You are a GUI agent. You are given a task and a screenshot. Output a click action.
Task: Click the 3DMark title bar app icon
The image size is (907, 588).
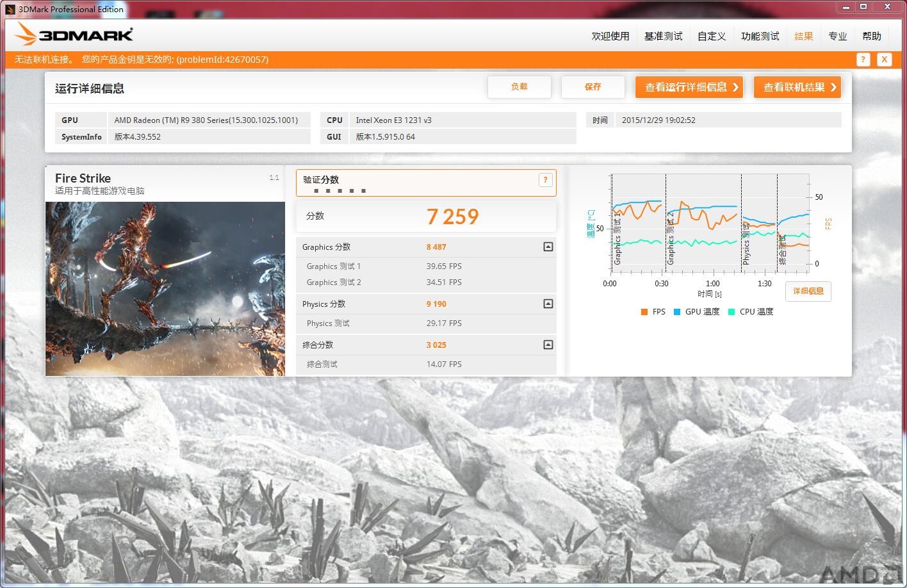10,9
